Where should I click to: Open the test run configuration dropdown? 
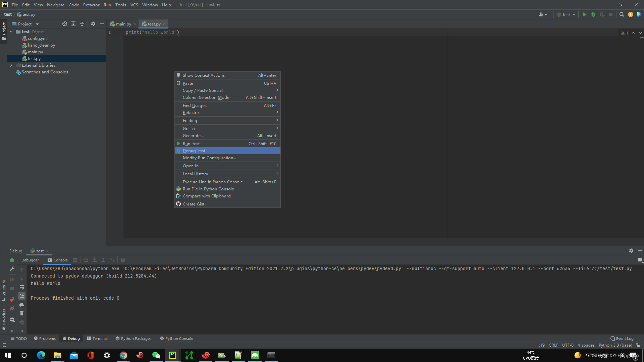[x=566, y=14]
